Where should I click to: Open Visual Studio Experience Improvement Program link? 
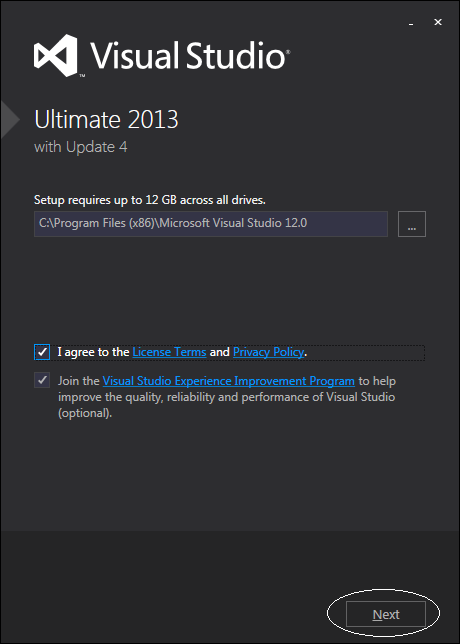[x=228, y=381]
